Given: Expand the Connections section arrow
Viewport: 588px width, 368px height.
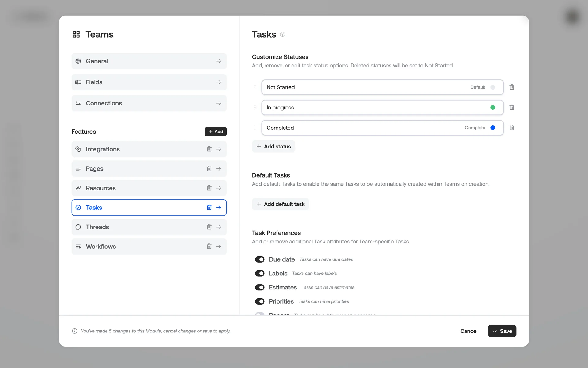Looking at the screenshot, I should click(x=218, y=103).
